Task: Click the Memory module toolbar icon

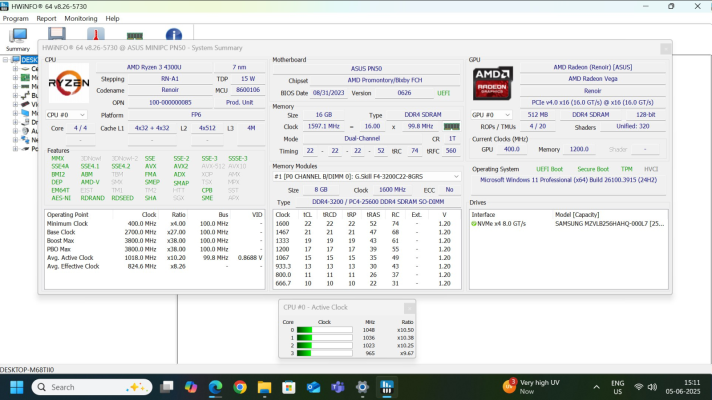Action: click(135, 36)
